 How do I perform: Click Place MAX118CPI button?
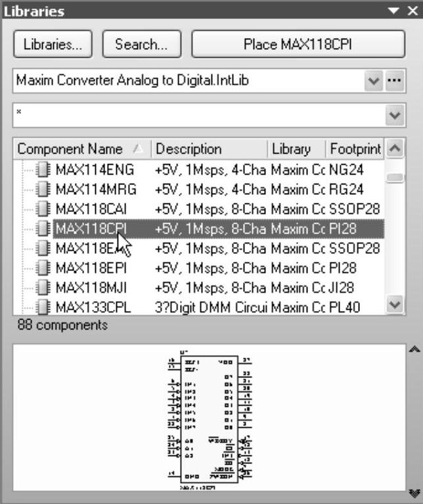298,44
